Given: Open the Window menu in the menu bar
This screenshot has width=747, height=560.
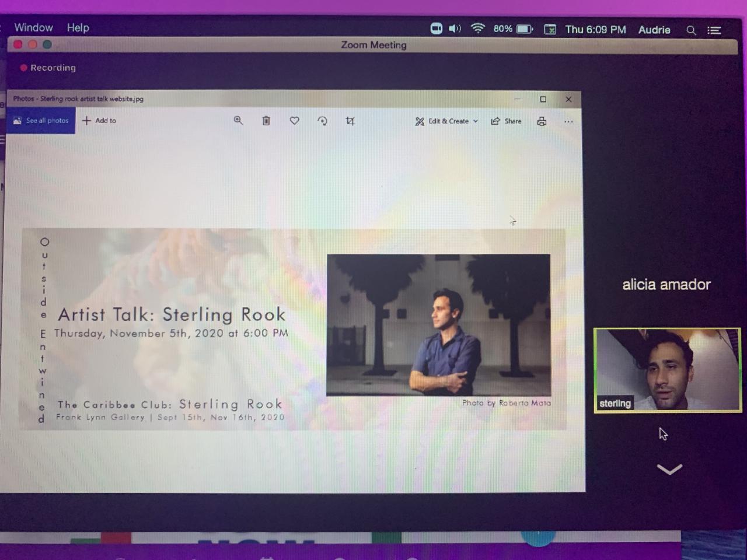Looking at the screenshot, I should [x=33, y=27].
